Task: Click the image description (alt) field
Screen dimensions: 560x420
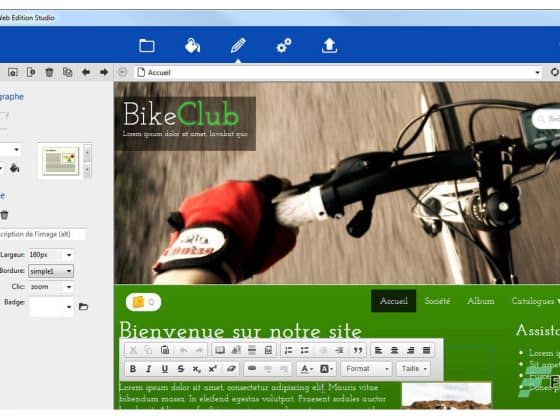Action: pos(43,234)
